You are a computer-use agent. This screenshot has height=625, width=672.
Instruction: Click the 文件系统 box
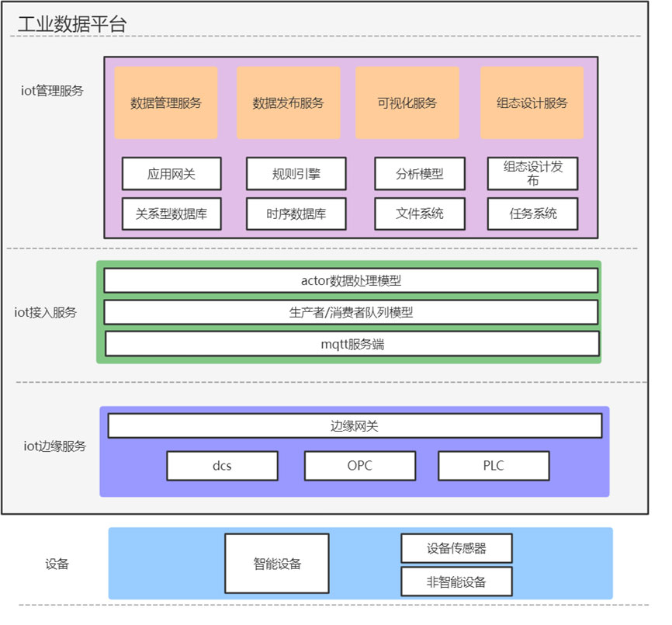pos(420,214)
